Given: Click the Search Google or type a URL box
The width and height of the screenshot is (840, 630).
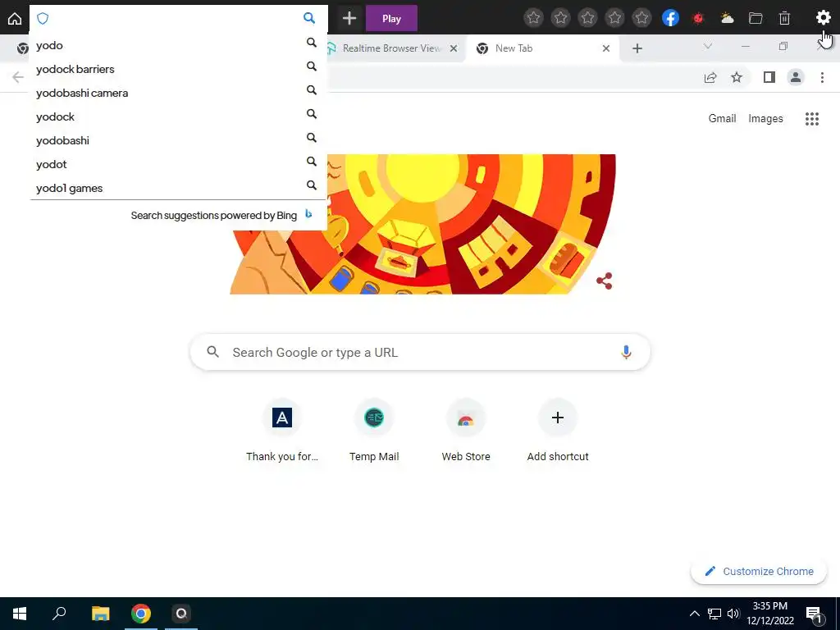Looking at the screenshot, I should click(x=420, y=352).
